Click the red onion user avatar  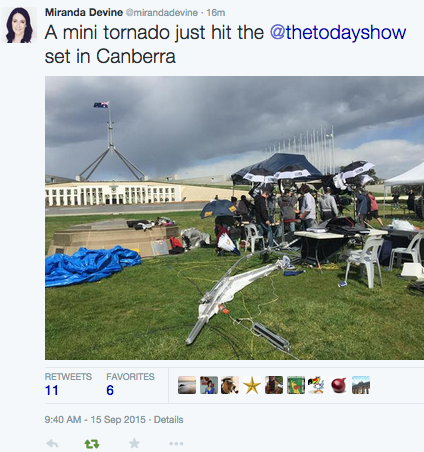(x=338, y=385)
